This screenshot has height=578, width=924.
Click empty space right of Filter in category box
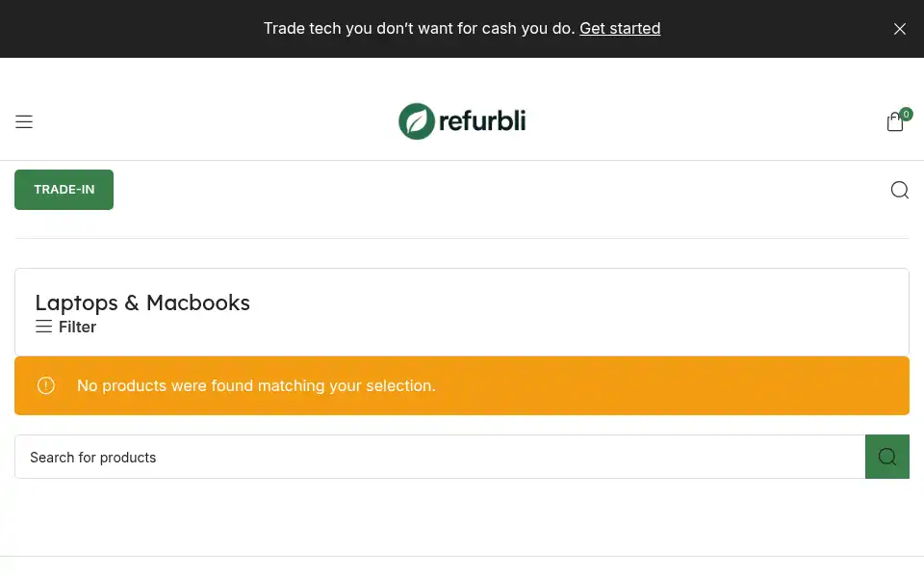coord(500,327)
